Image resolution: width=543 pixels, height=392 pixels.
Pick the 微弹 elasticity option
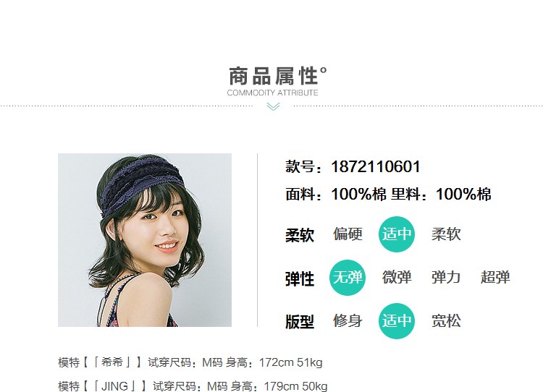[397, 278]
